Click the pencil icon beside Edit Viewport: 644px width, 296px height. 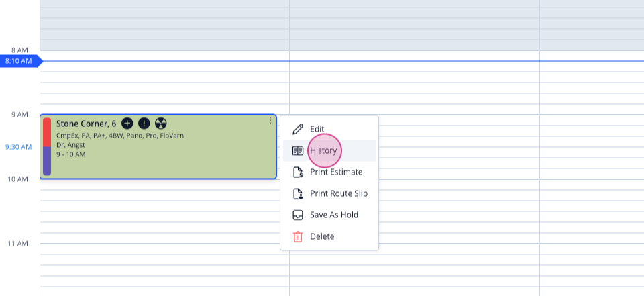[x=297, y=129]
